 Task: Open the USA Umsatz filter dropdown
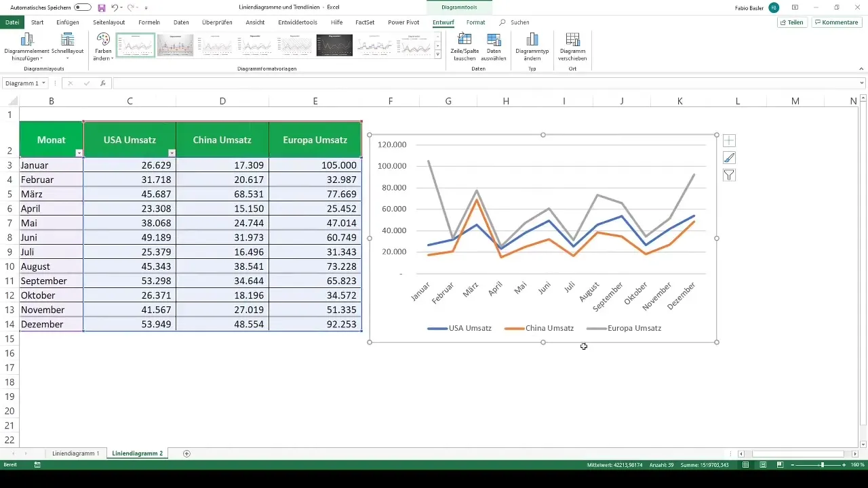(172, 153)
